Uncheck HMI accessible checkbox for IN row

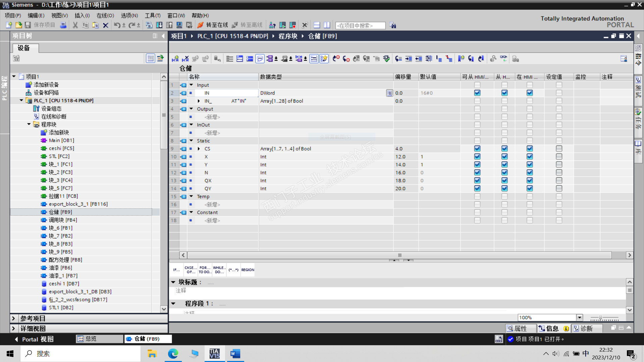pos(477,93)
